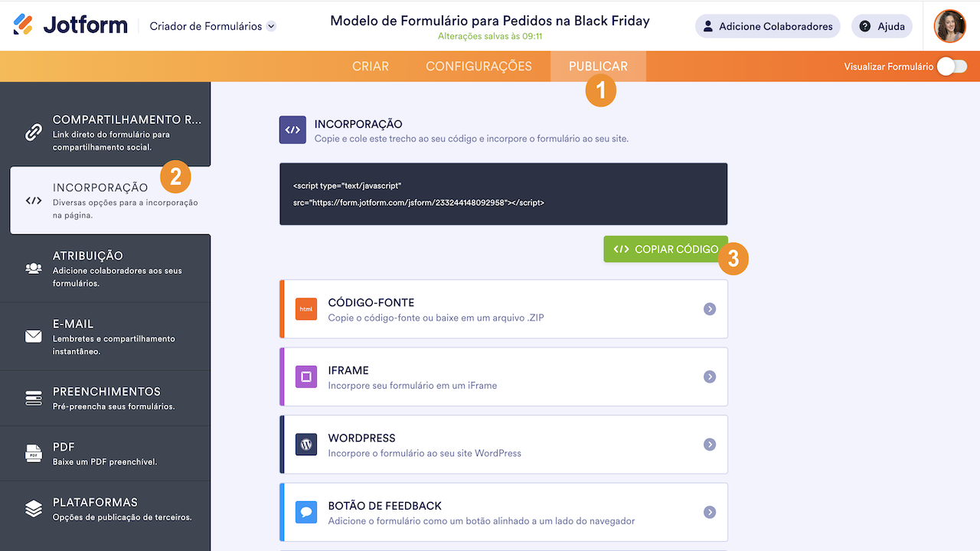Expand the Código-Fonte option arrow
The width and height of the screenshot is (980, 551).
pos(710,309)
